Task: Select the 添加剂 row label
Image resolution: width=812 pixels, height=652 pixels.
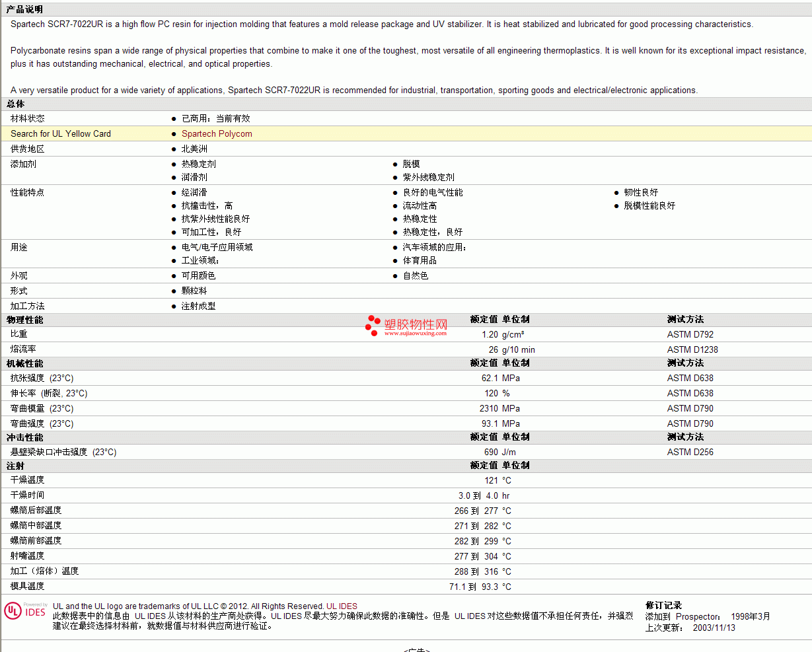Action: point(23,164)
